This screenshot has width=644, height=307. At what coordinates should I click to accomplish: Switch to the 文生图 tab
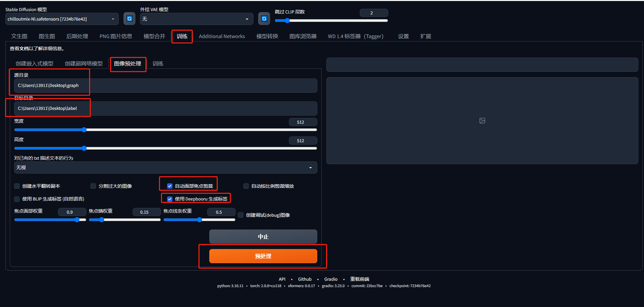[19, 36]
